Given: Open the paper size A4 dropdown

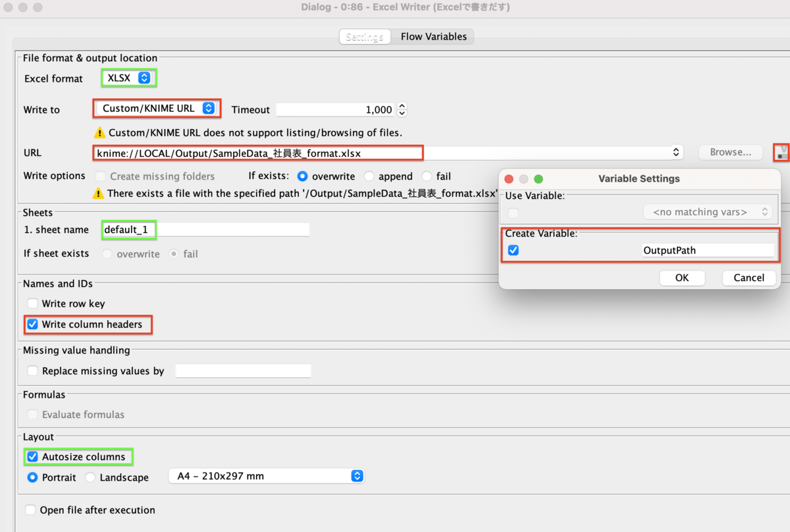Looking at the screenshot, I should pos(267,476).
